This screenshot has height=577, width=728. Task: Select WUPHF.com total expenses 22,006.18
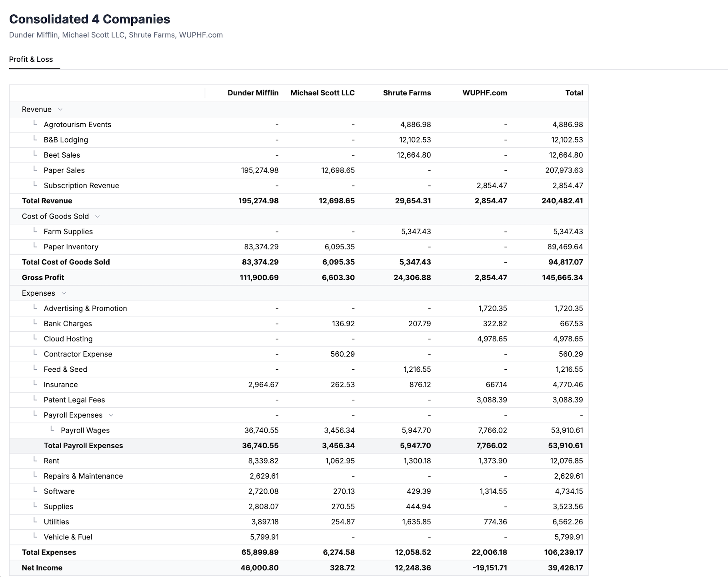tap(489, 552)
